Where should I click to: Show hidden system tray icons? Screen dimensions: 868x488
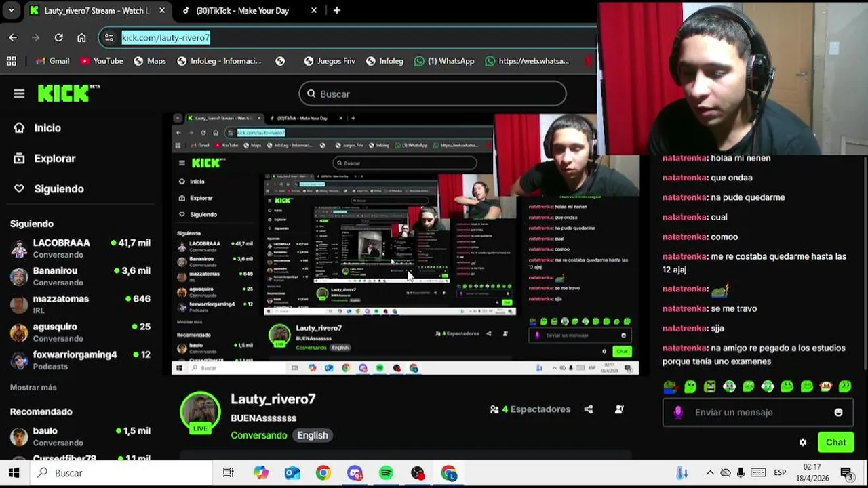[709, 473]
